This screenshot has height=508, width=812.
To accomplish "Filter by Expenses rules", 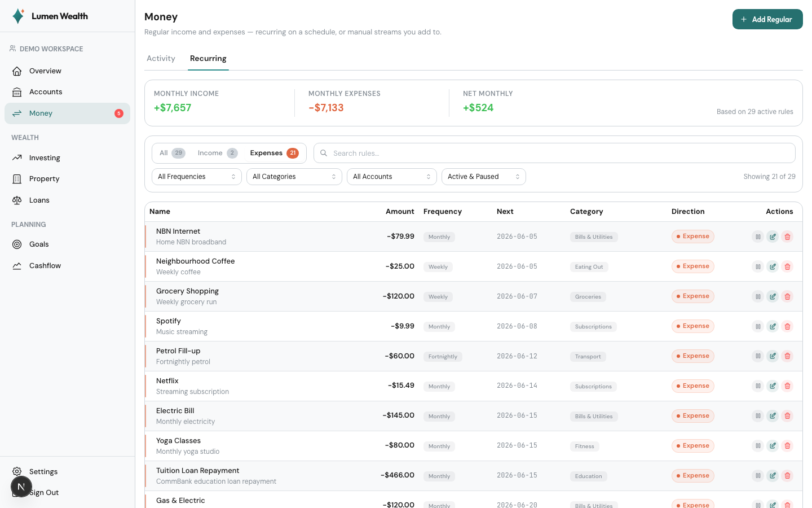I will click(x=274, y=153).
